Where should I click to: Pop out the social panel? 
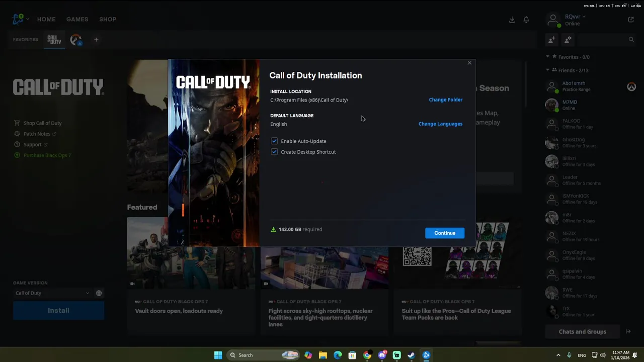(631, 20)
